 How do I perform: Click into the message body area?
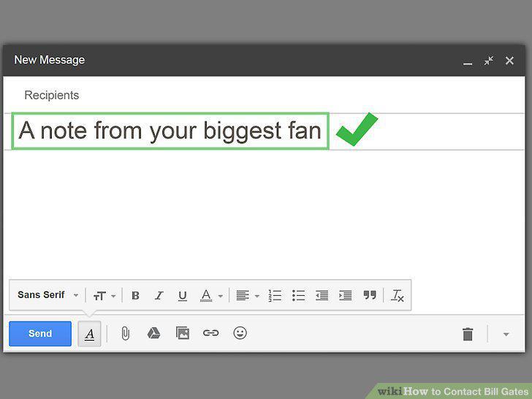pos(264,213)
